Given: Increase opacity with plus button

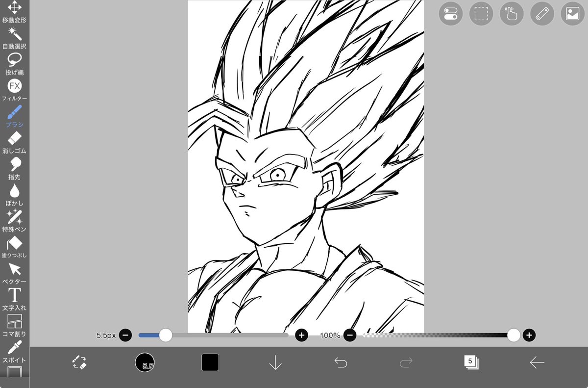Looking at the screenshot, I should click(x=529, y=336).
